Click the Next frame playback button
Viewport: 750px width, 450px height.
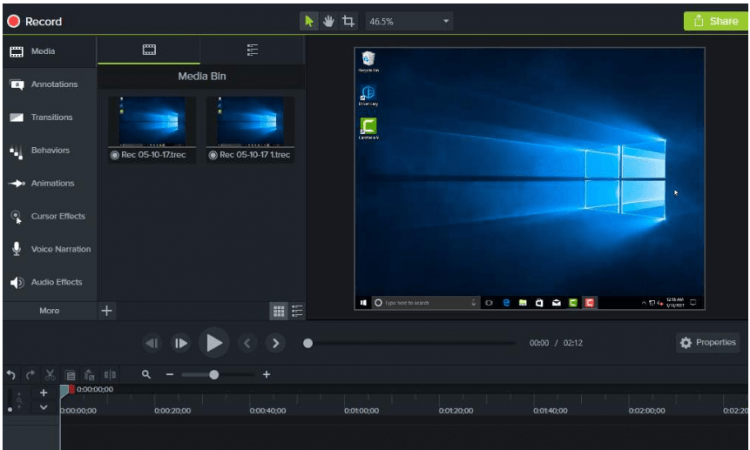pyautogui.click(x=180, y=343)
